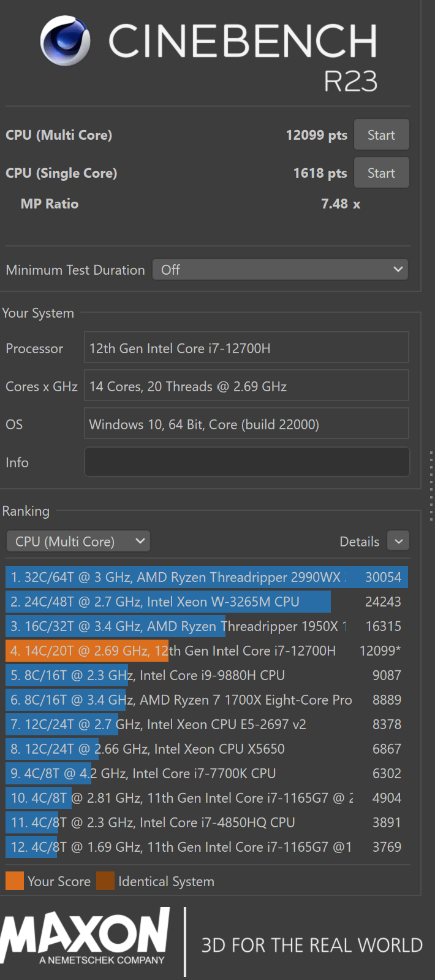
Task: Click the 12099* score in ranking
Action: point(381,651)
